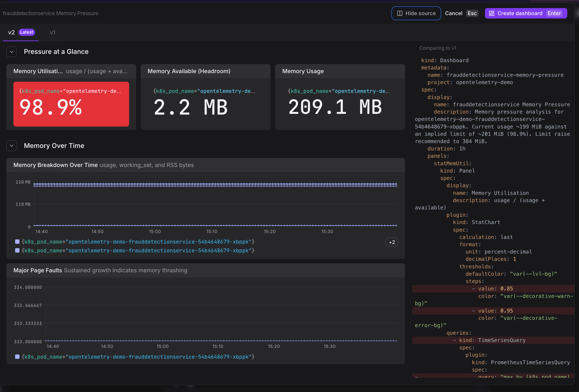Click the 'kind: Dashboard' source line
The image size is (579, 392).
click(x=445, y=60)
